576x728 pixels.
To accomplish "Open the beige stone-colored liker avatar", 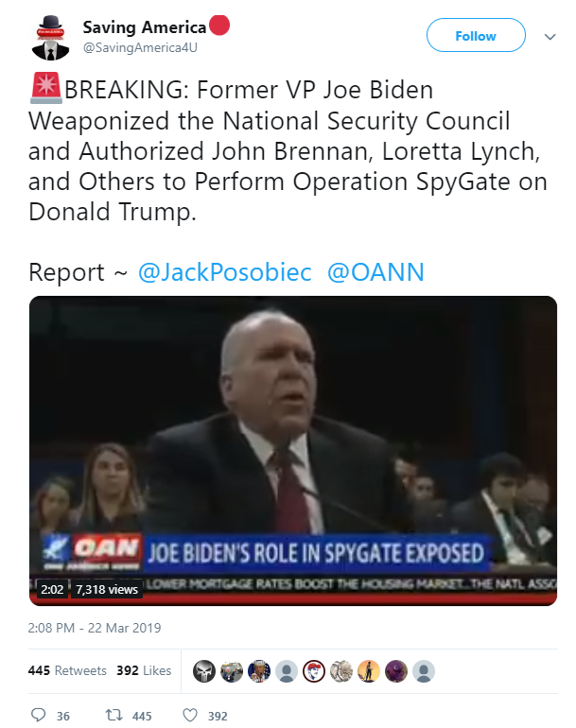I will (x=342, y=670).
